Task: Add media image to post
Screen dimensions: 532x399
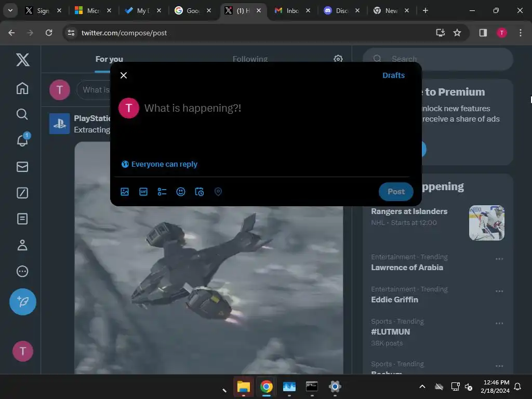Action: tap(125, 192)
